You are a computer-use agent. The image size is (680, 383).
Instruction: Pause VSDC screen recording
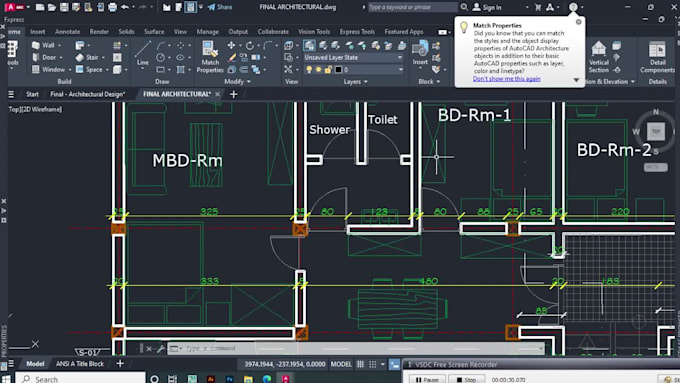[427, 380]
